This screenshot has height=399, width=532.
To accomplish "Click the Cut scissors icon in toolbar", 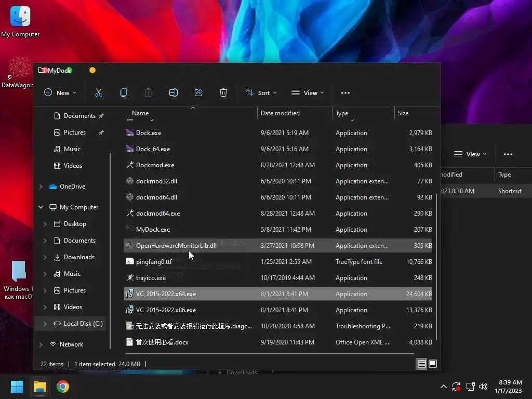I will pos(98,92).
